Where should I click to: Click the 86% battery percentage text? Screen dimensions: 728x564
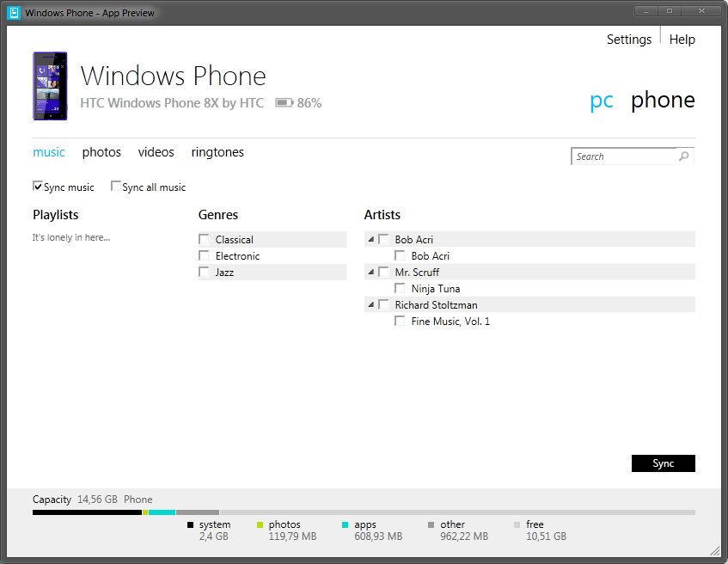click(309, 103)
